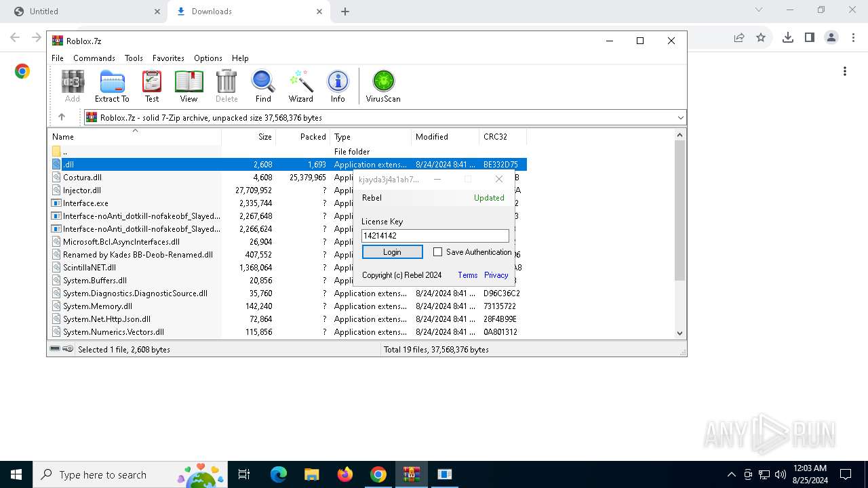Viewport: 868px width, 488px height.
Task: Sort by Packed column header
Action: pos(303,137)
